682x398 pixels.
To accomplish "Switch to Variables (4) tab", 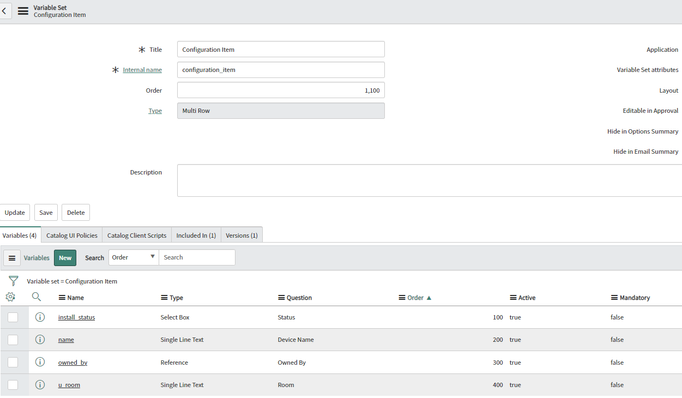I will click(x=20, y=235).
